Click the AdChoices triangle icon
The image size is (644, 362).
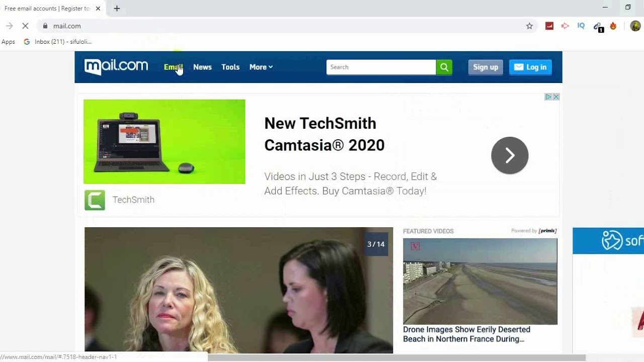click(x=548, y=97)
